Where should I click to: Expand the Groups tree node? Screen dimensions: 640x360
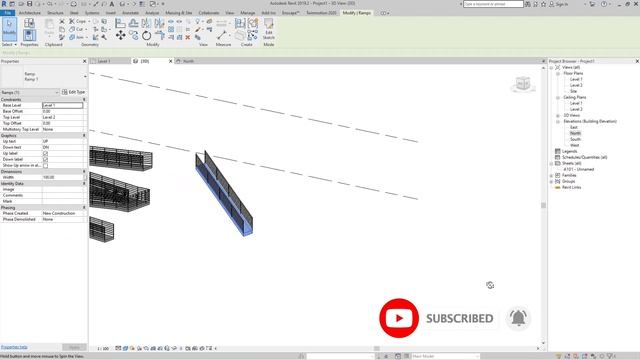click(x=551, y=181)
